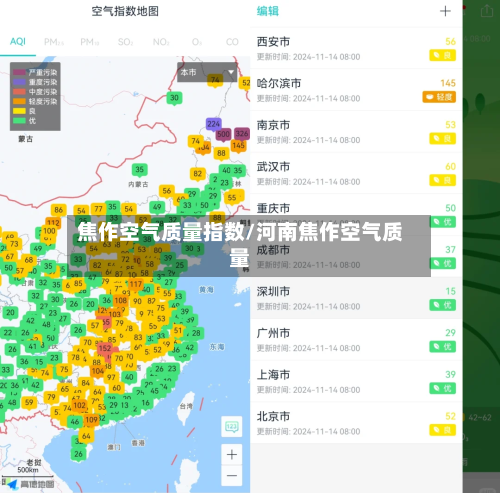Click the 空气指数地图 page title

(x=125, y=11)
